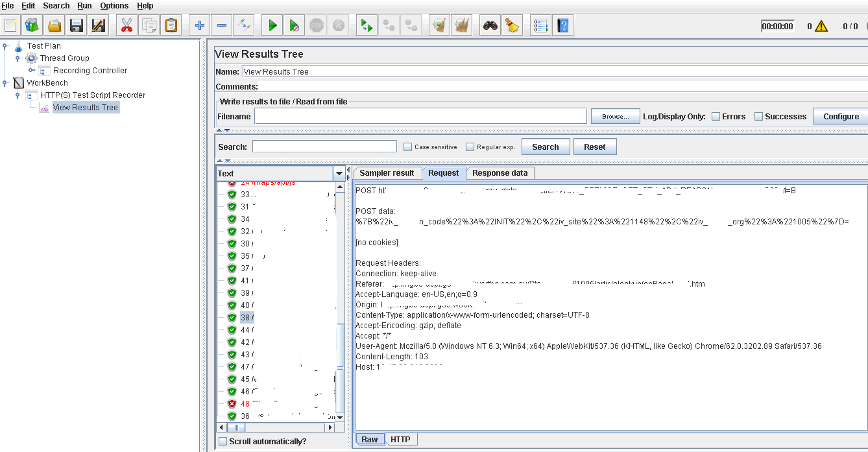Click the binoculars Search icon
The image size is (868, 452).
[x=490, y=25]
